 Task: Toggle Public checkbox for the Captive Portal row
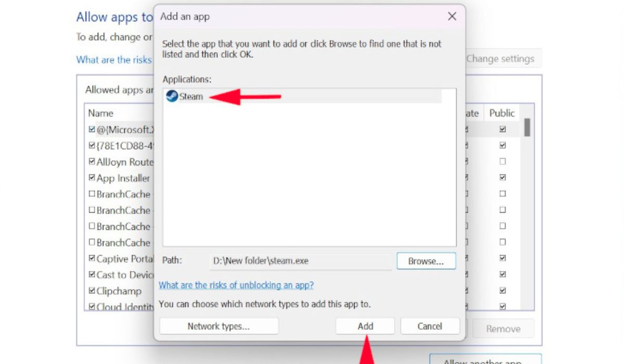point(502,258)
